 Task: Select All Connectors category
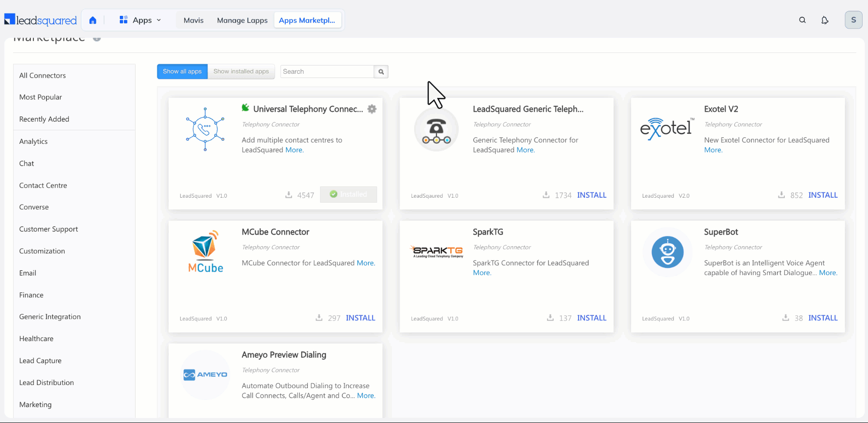pyautogui.click(x=42, y=76)
